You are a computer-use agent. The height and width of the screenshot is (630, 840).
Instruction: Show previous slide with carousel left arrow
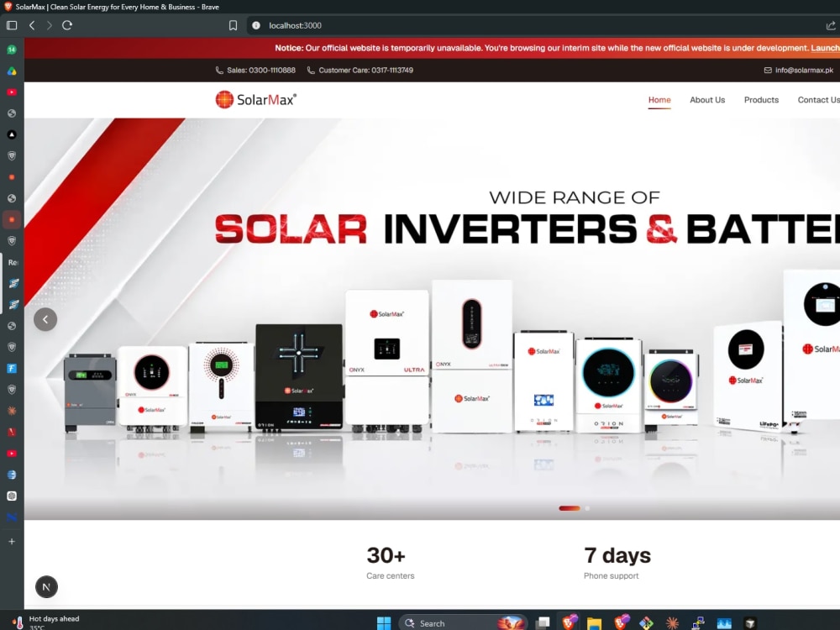tap(45, 319)
